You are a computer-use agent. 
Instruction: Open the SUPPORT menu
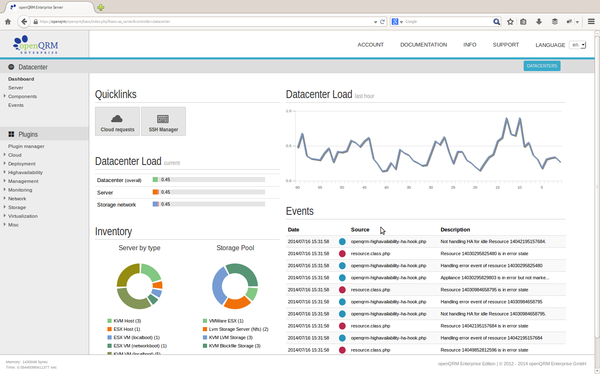pos(505,45)
